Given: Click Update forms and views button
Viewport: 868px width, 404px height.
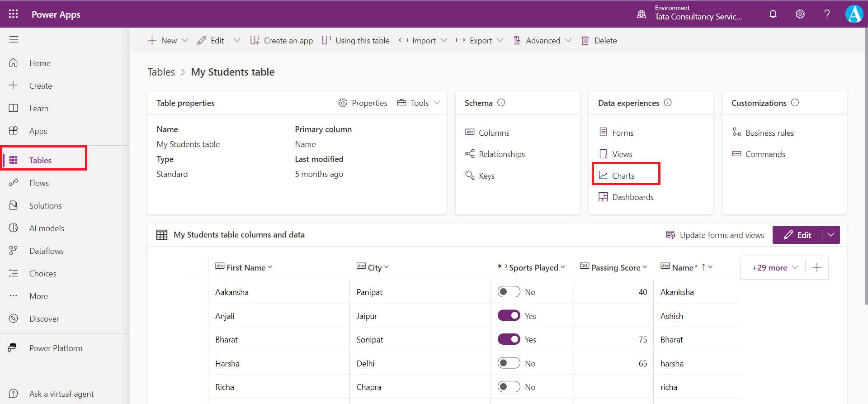Looking at the screenshot, I should 715,235.
